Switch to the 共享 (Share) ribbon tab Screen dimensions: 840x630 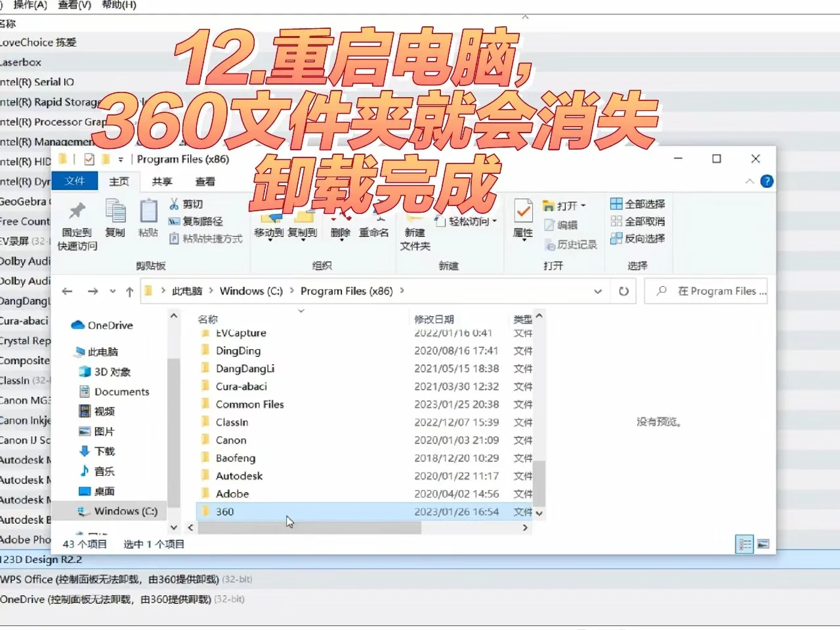(x=161, y=181)
